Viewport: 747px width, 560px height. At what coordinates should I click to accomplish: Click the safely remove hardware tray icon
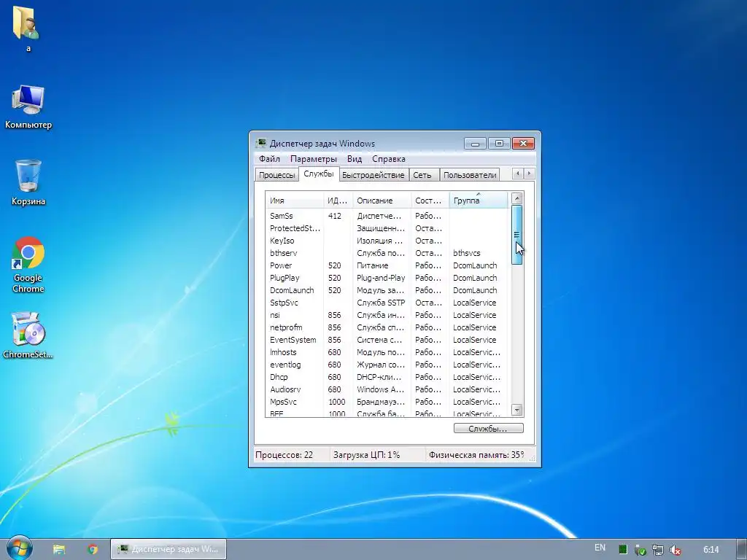(640, 550)
